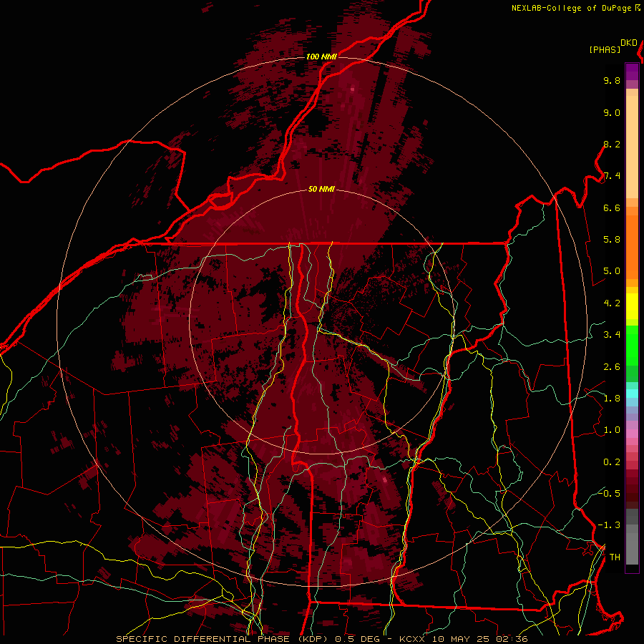Click the (KDP) abbreviation in the caption
644x644 pixels.
313,639
